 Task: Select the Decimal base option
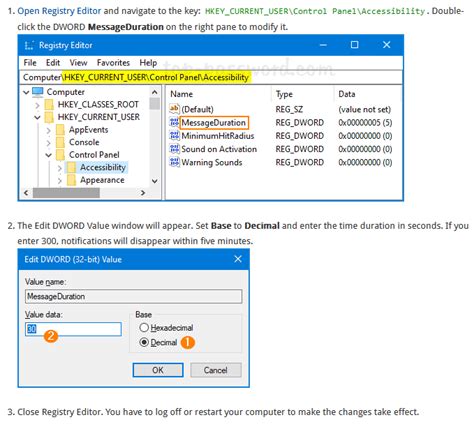[144, 342]
